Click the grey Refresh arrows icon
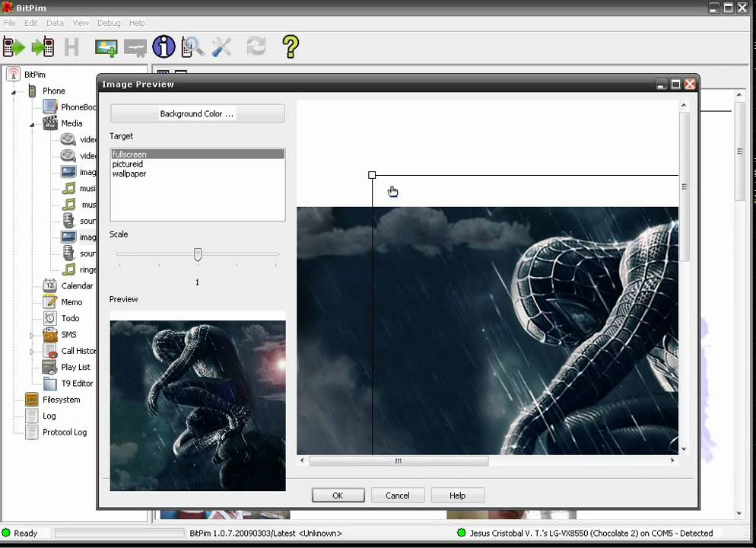Viewport: 756px width, 548px height. [x=256, y=46]
